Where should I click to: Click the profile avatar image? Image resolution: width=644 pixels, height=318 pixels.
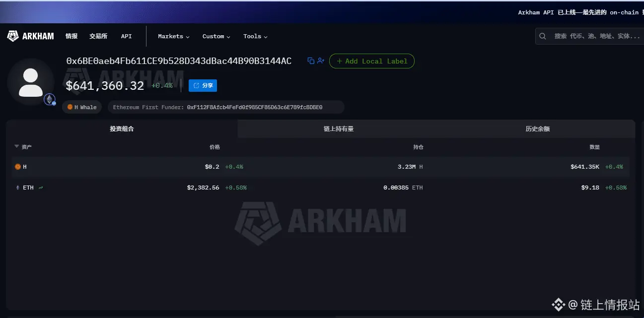click(30, 82)
